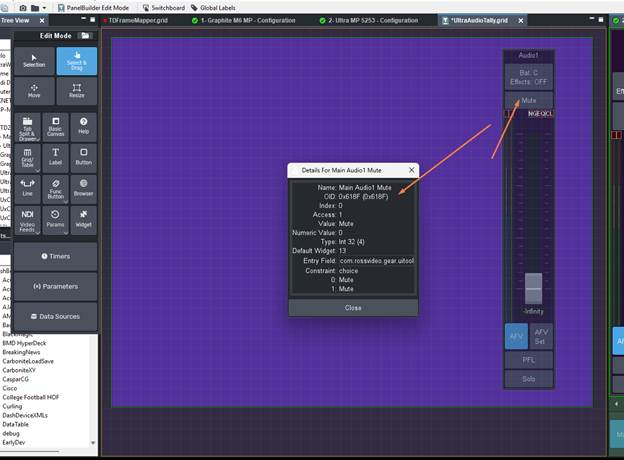The width and height of the screenshot is (624, 460).
Task: Open the Timers panel
Action: click(56, 256)
